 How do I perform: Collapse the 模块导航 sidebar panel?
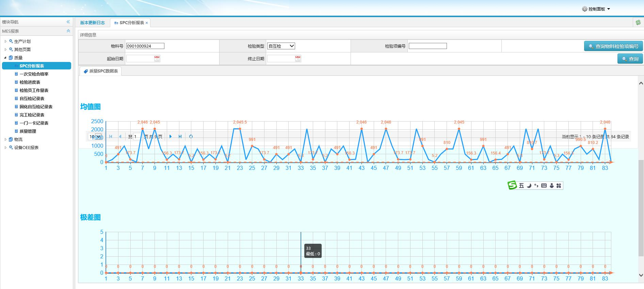(68, 22)
